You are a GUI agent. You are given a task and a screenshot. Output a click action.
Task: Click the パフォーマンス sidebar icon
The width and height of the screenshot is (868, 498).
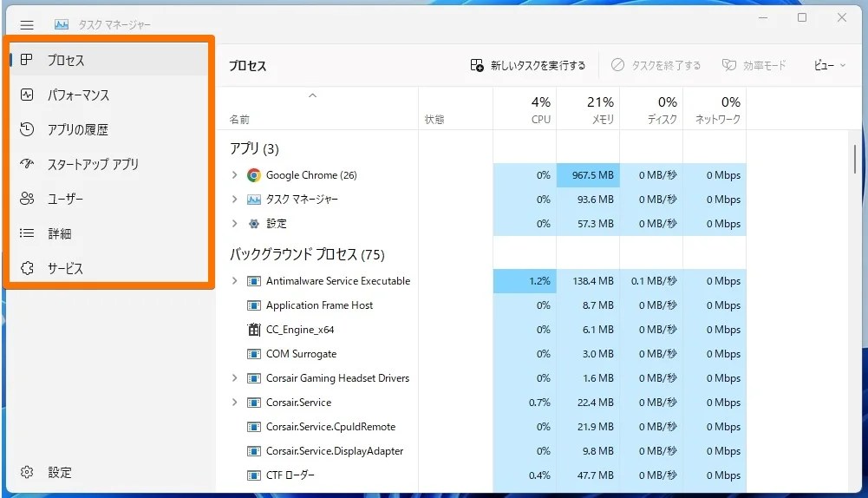tap(27, 95)
